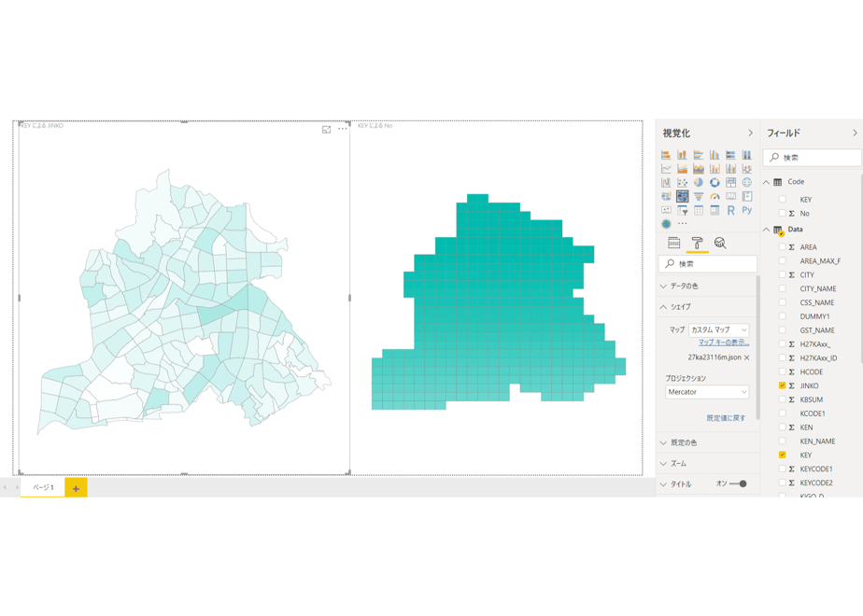Select the R script visual icon

[x=731, y=210]
